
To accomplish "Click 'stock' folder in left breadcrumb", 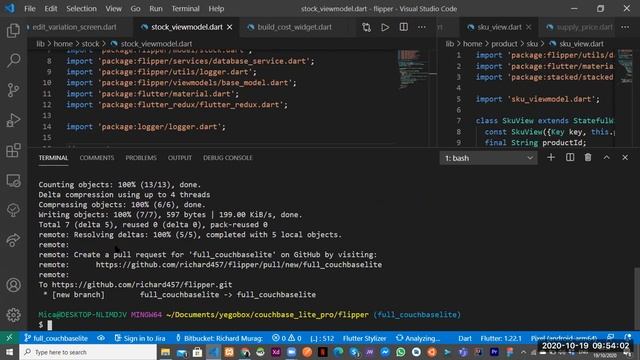I will (90, 44).
